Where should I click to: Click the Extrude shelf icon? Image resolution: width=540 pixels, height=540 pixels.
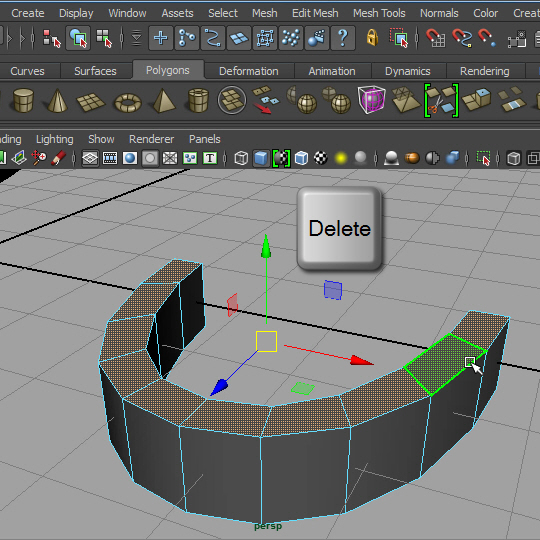(x=477, y=100)
